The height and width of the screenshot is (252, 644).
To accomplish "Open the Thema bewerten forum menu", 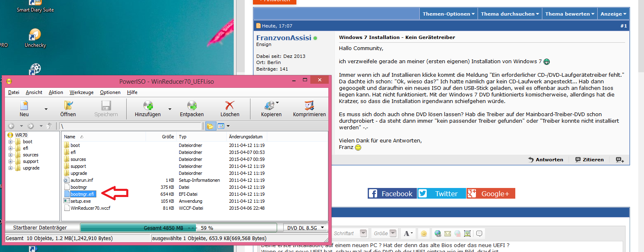I will 570,14.
